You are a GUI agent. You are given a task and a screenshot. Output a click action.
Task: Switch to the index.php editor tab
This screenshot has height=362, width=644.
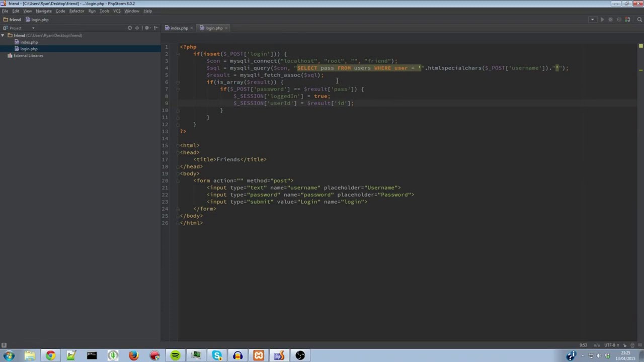(x=179, y=28)
